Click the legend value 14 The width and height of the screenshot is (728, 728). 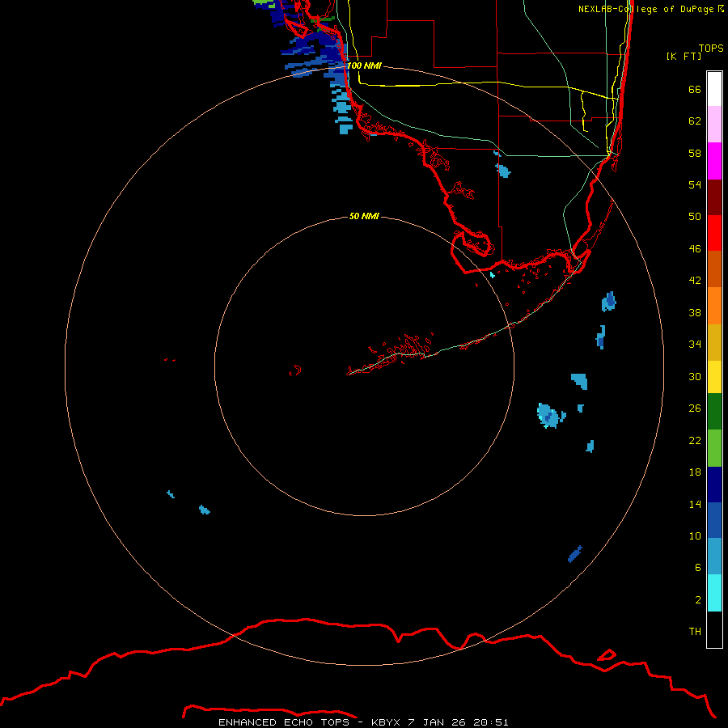(695, 504)
